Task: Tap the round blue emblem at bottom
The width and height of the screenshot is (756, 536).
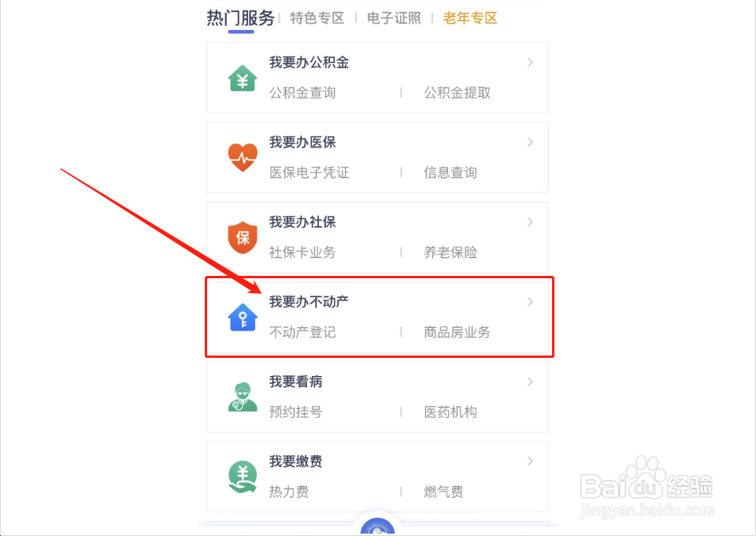Action: coord(377,526)
